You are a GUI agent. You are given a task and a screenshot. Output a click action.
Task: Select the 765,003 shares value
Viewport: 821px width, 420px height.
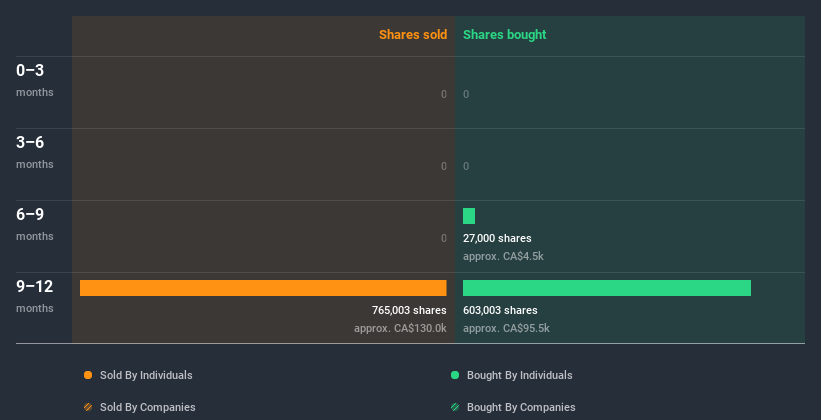pos(409,310)
